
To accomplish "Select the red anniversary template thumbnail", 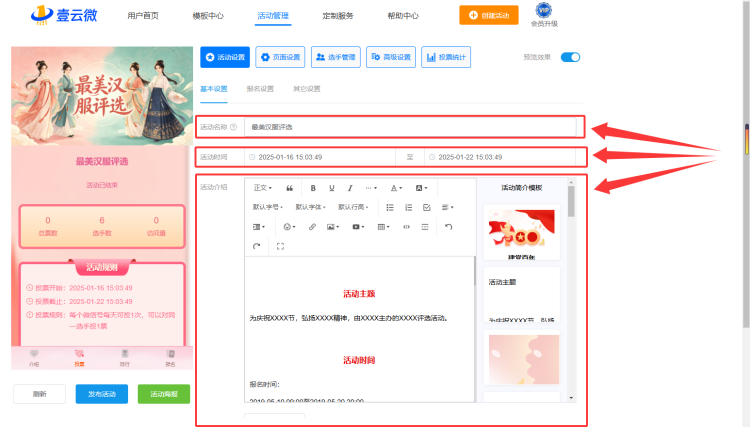I will tap(522, 232).
